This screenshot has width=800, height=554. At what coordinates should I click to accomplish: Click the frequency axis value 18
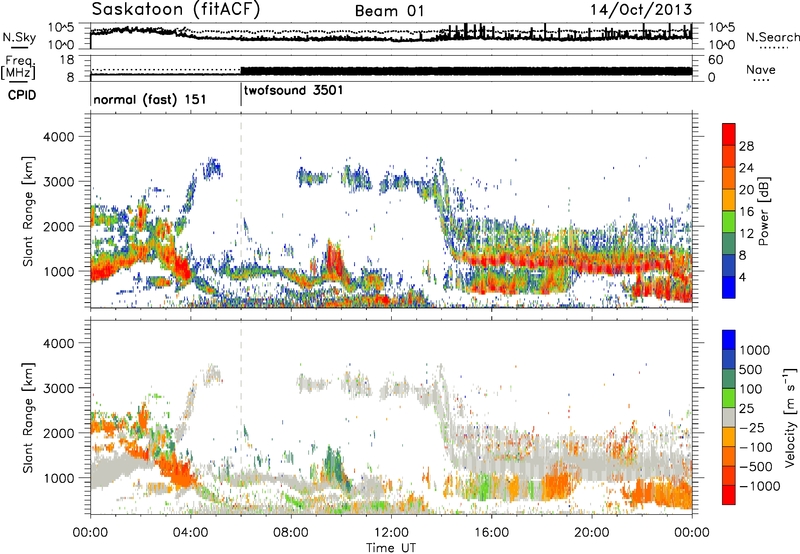pyautogui.click(x=67, y=60)
